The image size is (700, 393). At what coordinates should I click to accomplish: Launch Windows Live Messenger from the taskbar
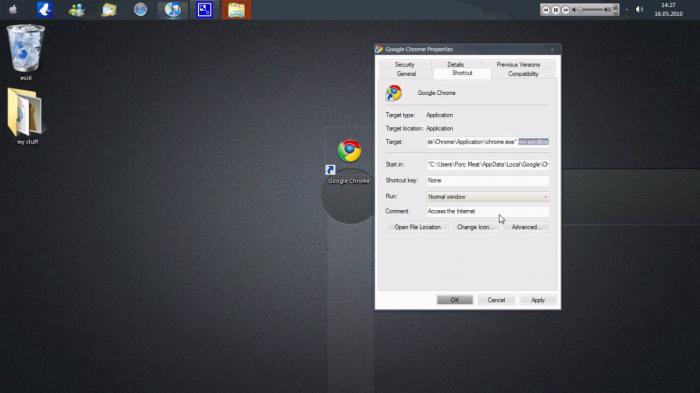(77, 9)
